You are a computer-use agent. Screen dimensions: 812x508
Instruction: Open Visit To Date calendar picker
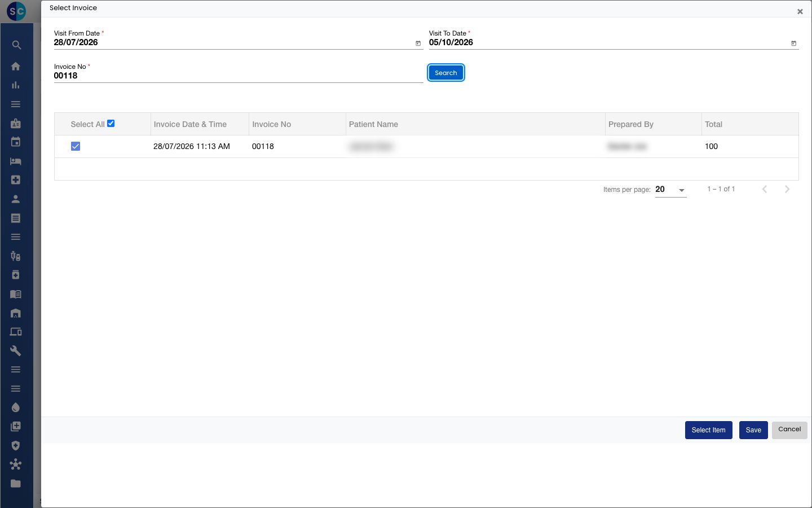pyautogui.click(x=794, y=43)
